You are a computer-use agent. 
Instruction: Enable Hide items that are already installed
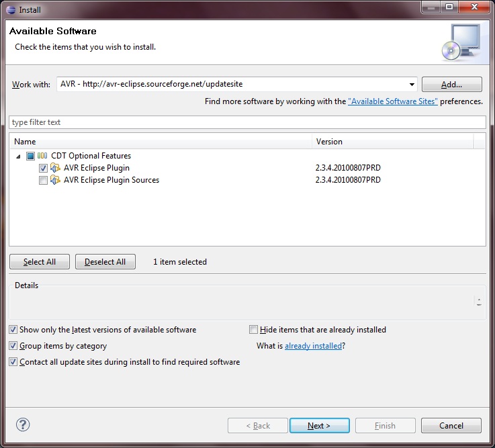click(253, 330)
